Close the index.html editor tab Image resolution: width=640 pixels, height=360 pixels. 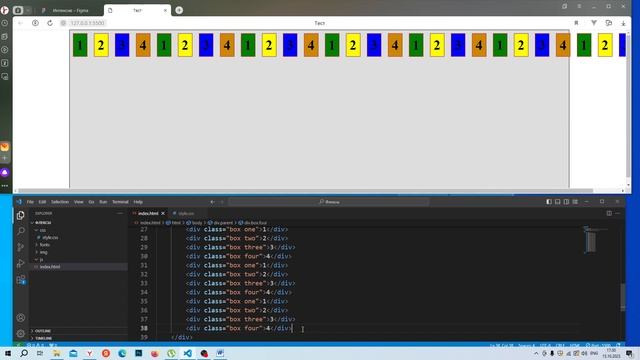[163, 213]
